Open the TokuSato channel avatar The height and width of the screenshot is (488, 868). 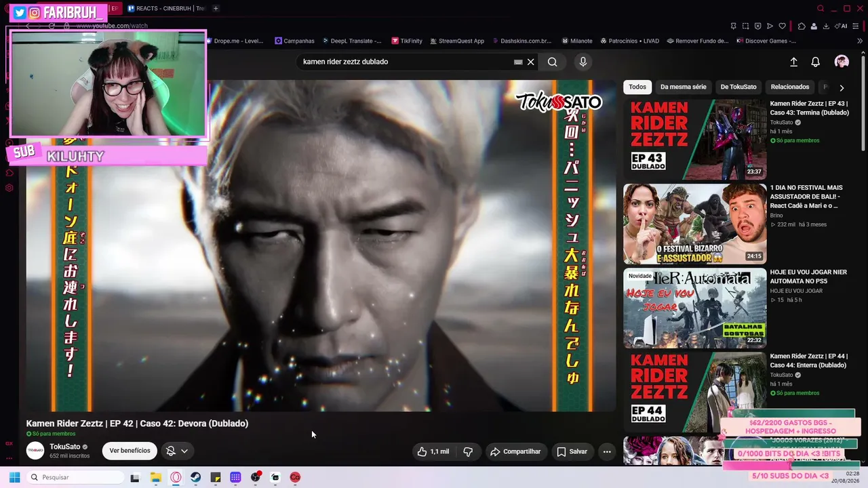coord(35,451)
